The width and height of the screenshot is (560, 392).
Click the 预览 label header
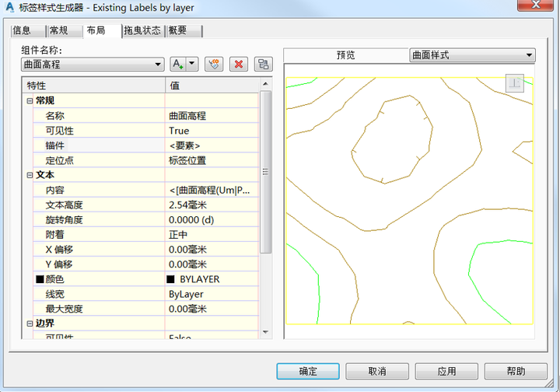point(345,55)
